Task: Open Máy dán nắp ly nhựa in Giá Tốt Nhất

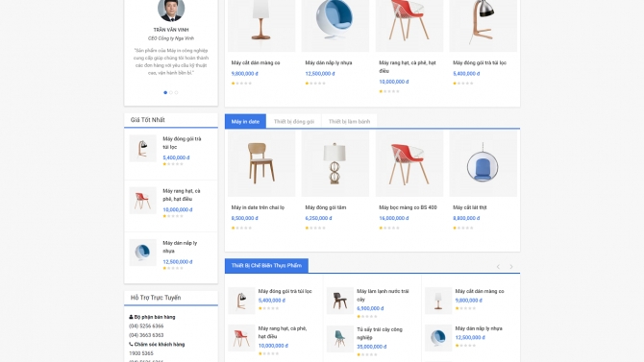Action: [x=180, y=247]
